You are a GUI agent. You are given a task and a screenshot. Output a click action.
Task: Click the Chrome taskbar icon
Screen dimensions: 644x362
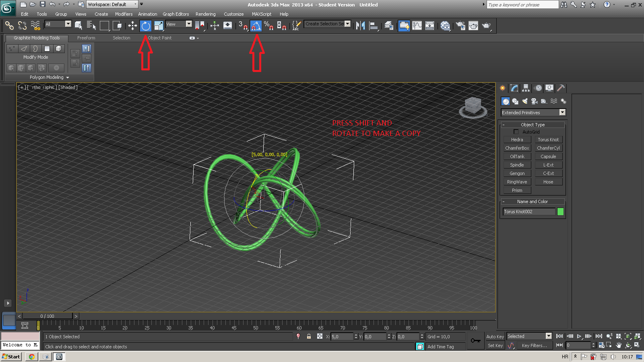tap(31, 357)
